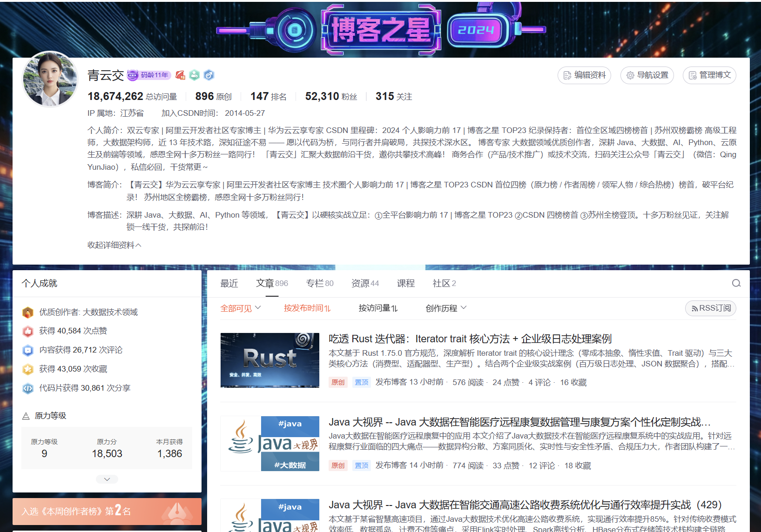The height and width of the screenshot is (532, 761).
Task: Click 原创 tag on the 智能医疗 article
Action: tap(338, 465)
